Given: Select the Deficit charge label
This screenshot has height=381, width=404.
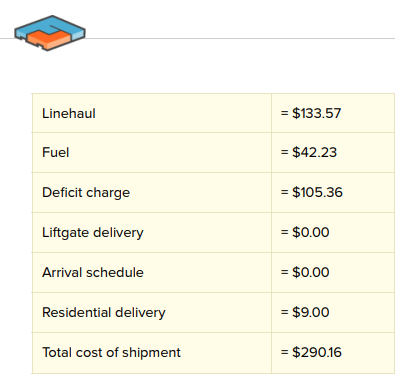Looking at the screenshot, I should (x=86, y=193).
